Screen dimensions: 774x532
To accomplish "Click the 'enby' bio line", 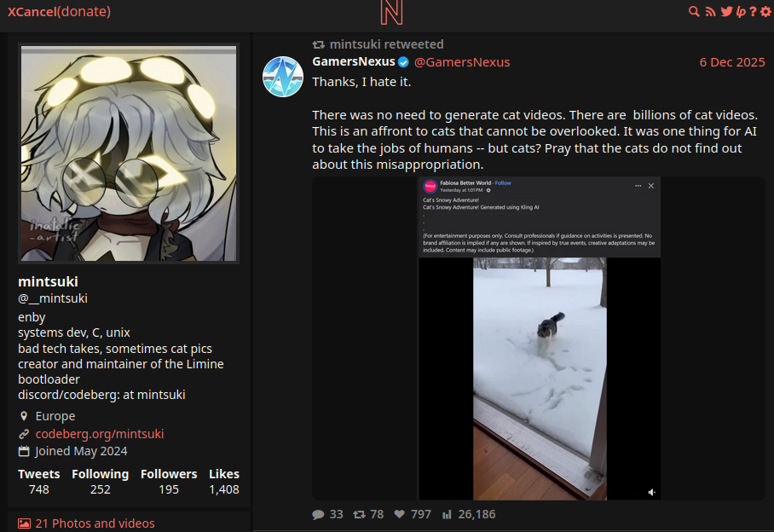I will click(32, 317).
